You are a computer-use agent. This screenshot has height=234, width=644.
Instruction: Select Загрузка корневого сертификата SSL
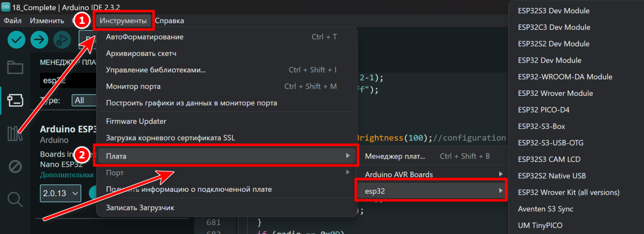coord(227,138)
